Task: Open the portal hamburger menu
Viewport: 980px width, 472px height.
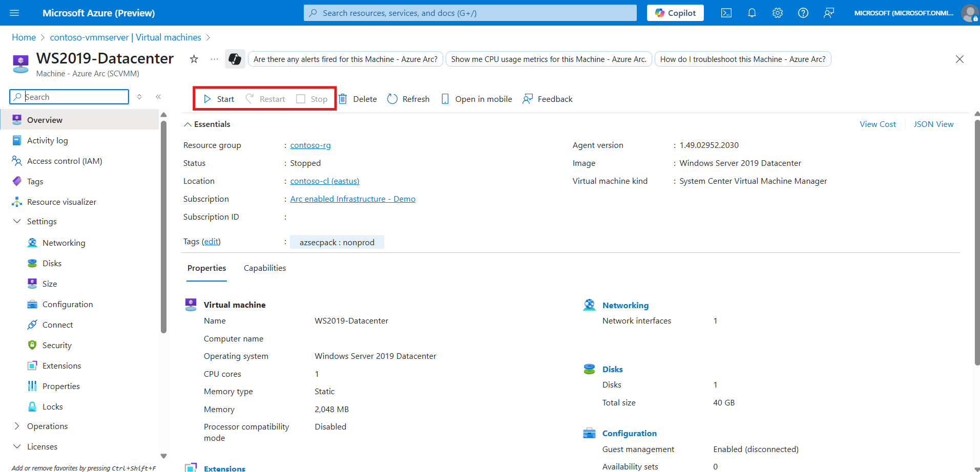Action: tap(14, 13)
